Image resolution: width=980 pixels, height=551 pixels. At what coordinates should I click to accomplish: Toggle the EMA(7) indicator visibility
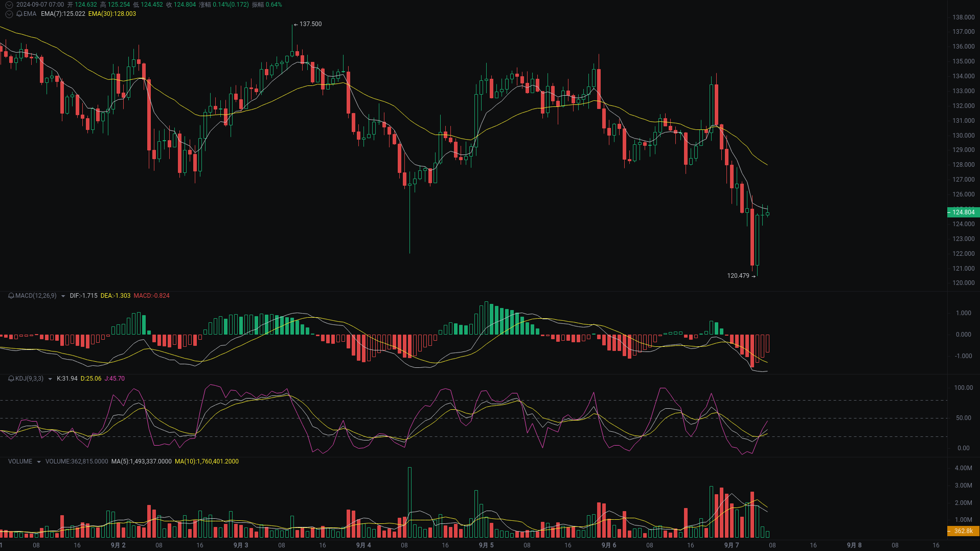tap(63, 14)
